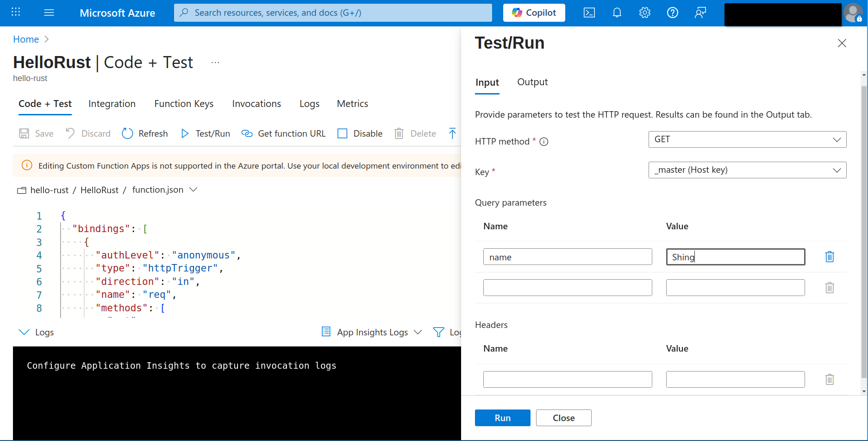The image size is (868, 441).
Task: Close the Test/Run panel with X
Action: (x=842, y=43)
